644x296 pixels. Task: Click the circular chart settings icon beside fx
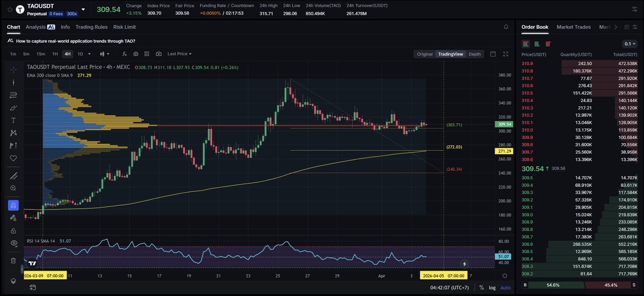[136, 54]
